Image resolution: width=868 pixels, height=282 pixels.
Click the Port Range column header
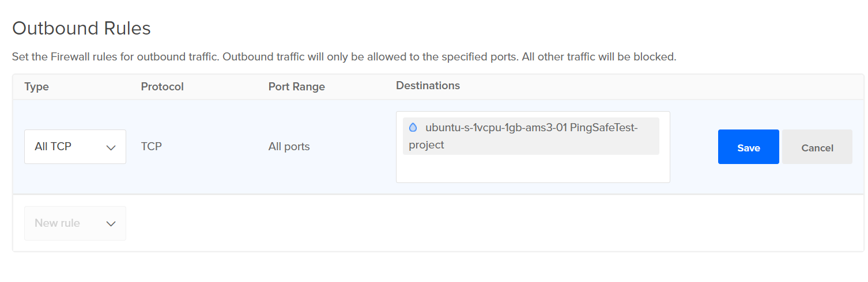coord(296,87)
